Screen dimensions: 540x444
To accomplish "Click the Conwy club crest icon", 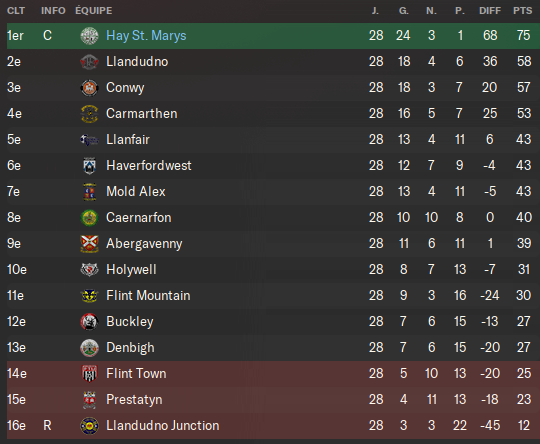I will click(89, 88).
